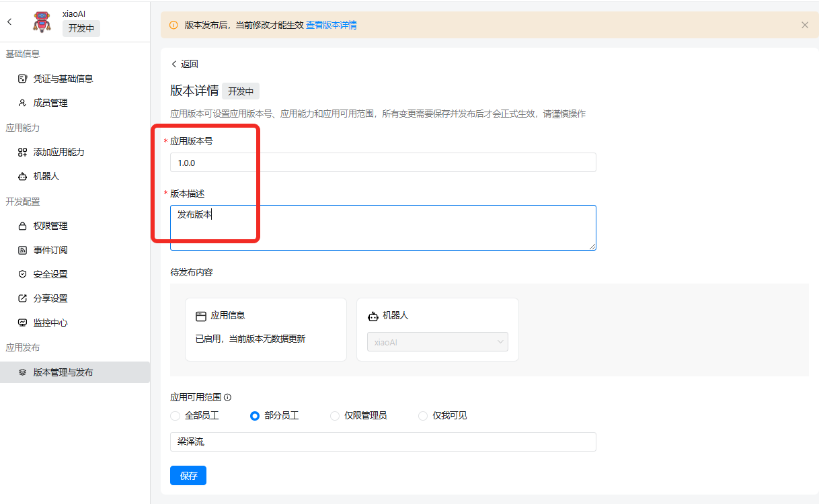Image resolution: width=819 pixels, height=504 pixels.
Task: Select the 全部员工 radio option
Action: click(175, 416)
